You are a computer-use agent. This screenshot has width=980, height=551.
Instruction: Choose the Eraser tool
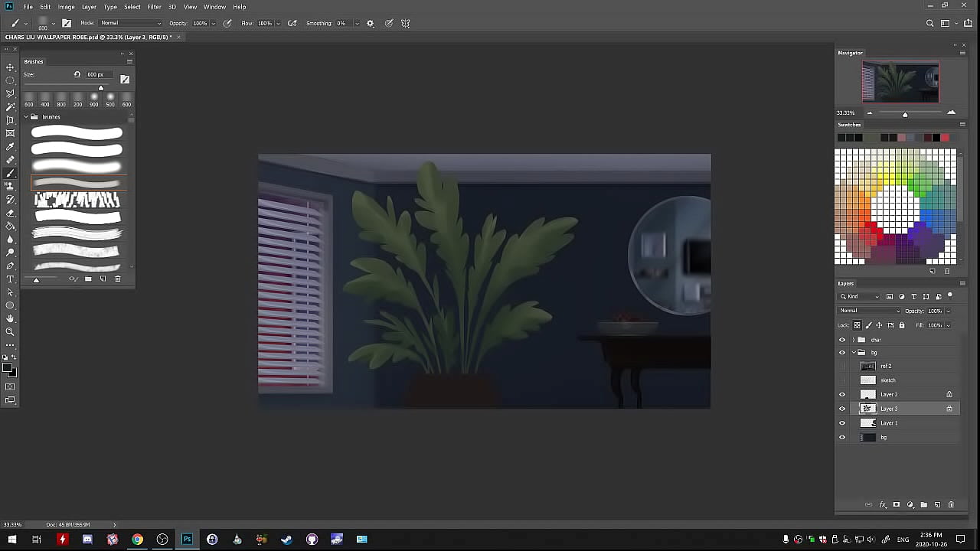10,213
